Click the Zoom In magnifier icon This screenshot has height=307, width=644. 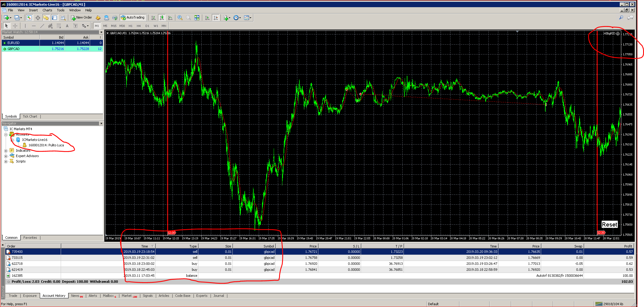(180, 18)
